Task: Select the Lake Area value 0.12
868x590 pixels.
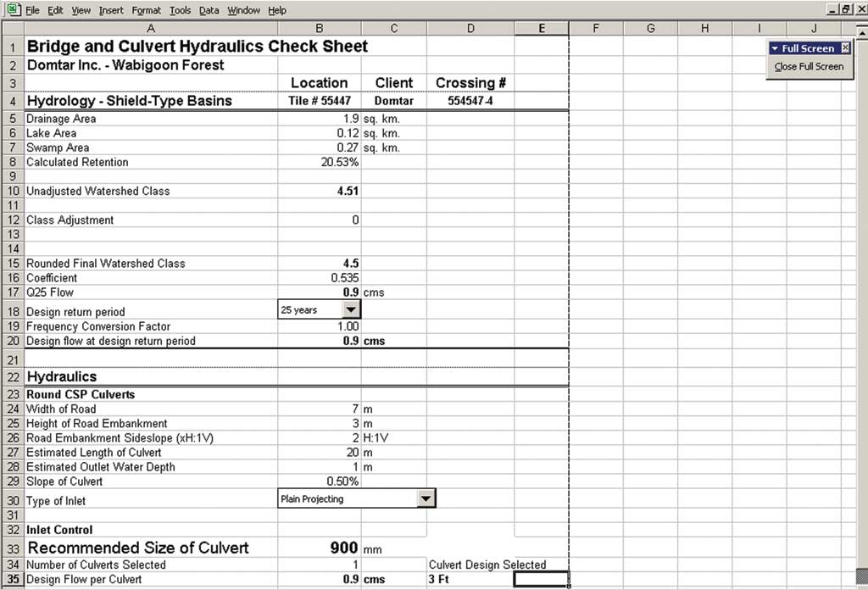Action: (320, 133)
